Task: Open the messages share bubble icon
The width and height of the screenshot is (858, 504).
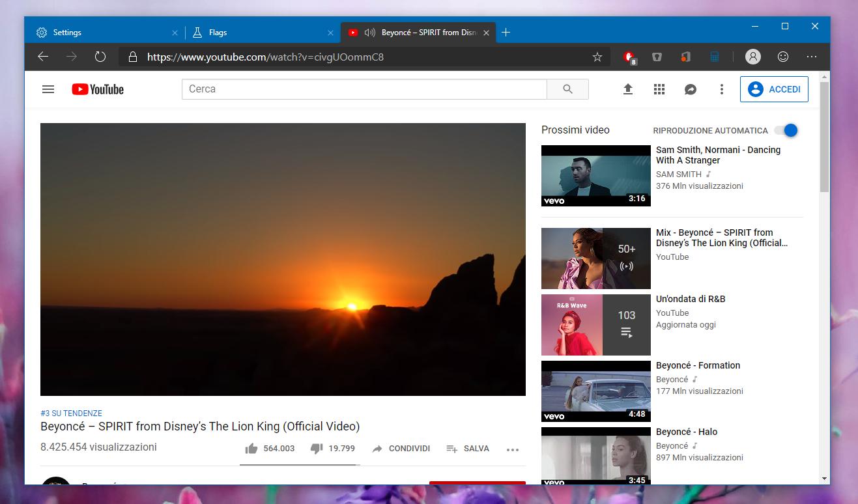Action: click(691, 89)
